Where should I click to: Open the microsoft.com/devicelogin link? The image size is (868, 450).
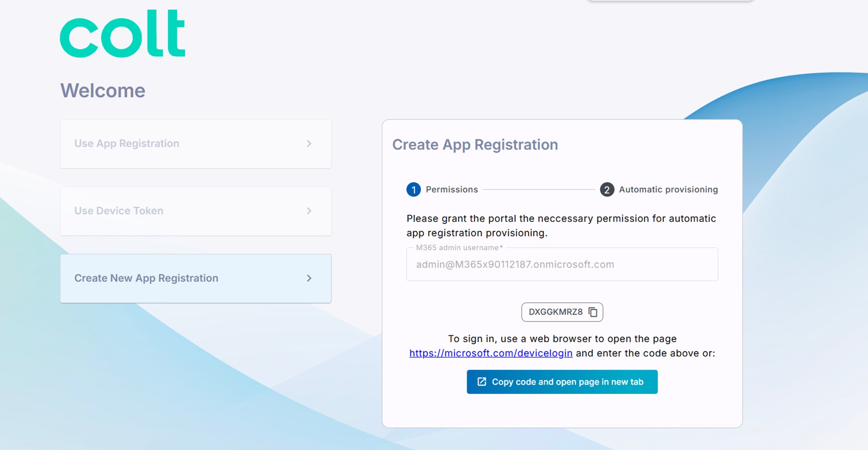[x=491, y=353]
